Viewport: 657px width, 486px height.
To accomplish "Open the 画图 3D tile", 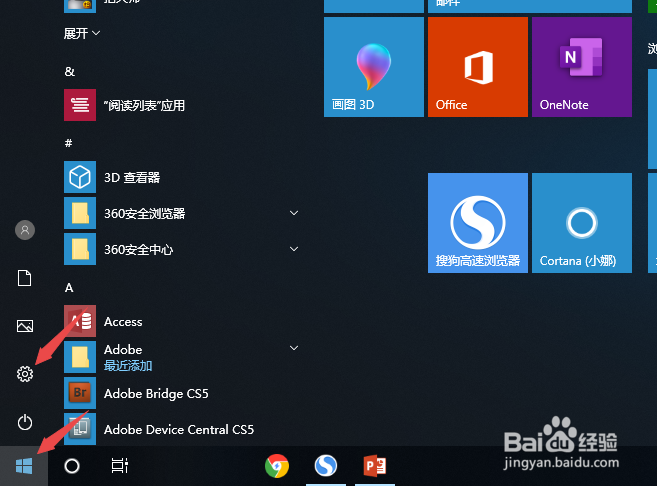I will 374,67.
